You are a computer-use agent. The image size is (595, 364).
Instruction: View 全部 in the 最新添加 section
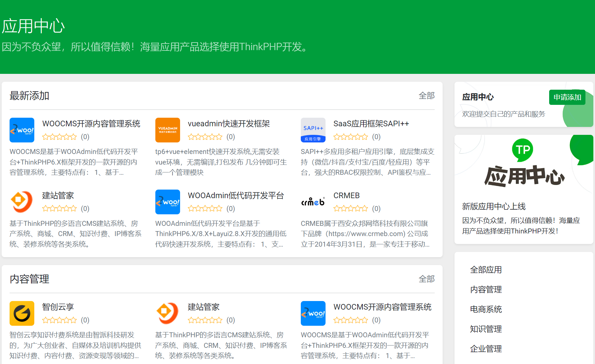coord(426,96)
